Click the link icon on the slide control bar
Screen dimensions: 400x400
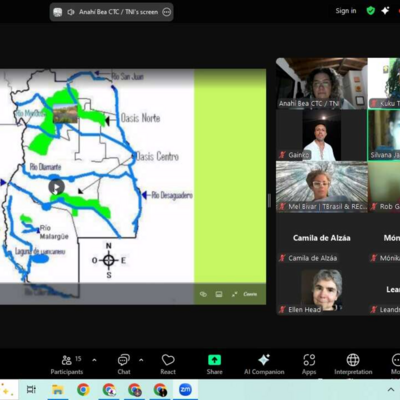[203, 294]
